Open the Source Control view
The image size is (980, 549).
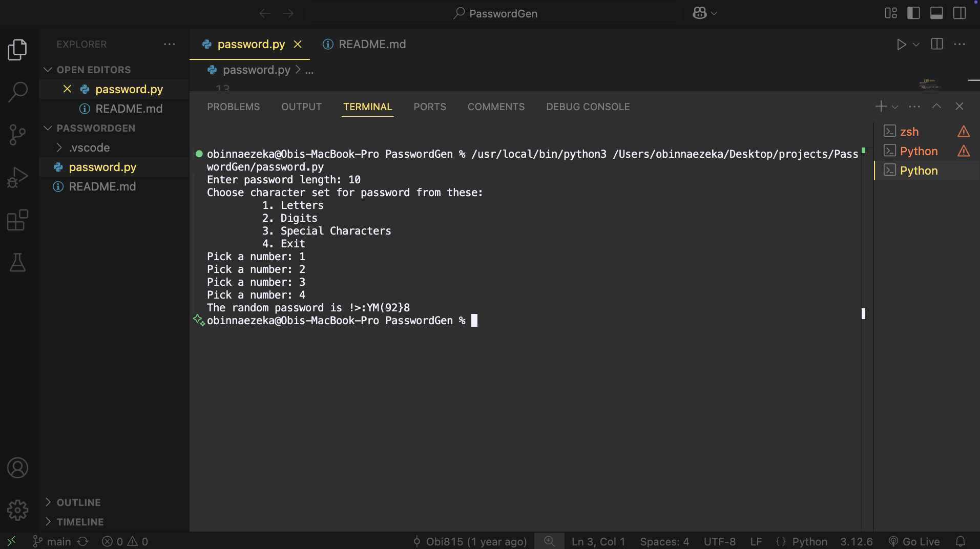point(18,135)
